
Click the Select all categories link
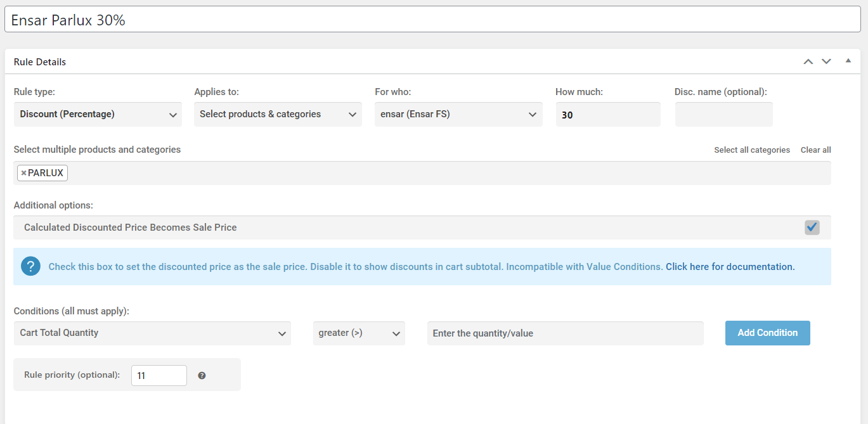coord(752,150)
